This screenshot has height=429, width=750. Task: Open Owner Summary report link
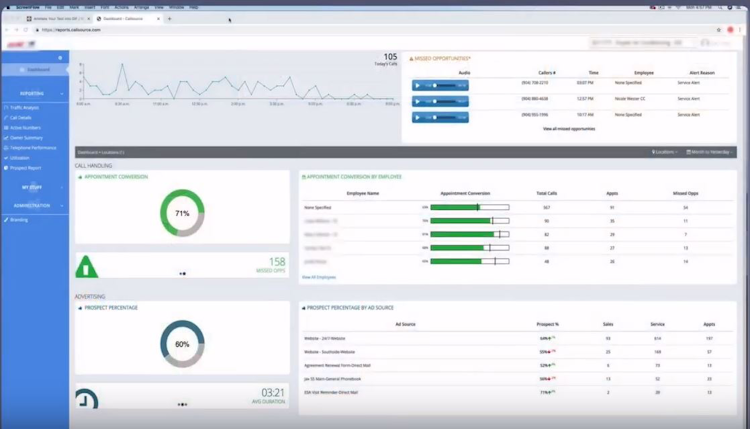pyautogui.click(x=26, y=138)
